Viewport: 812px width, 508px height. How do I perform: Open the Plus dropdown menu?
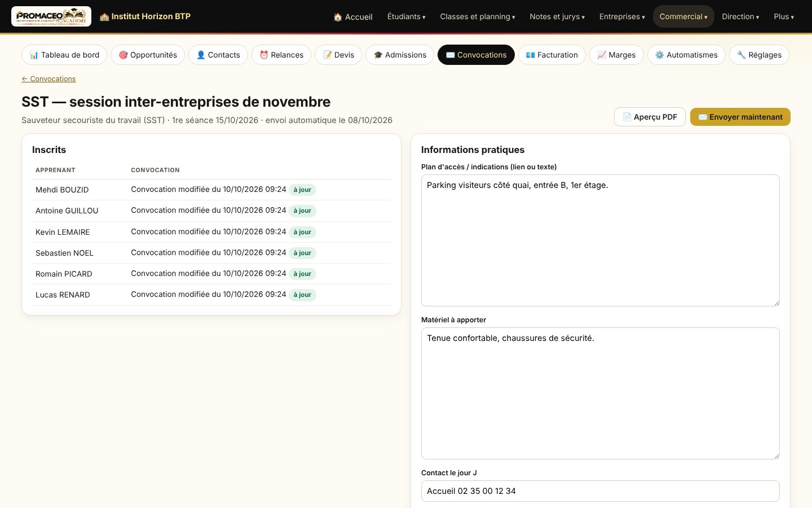(x=784, y=16)
